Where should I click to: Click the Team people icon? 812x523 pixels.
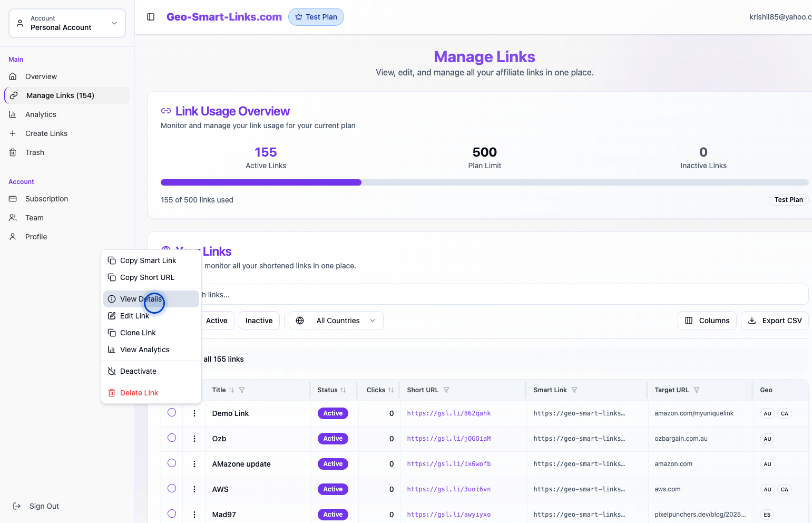point(13,218)
